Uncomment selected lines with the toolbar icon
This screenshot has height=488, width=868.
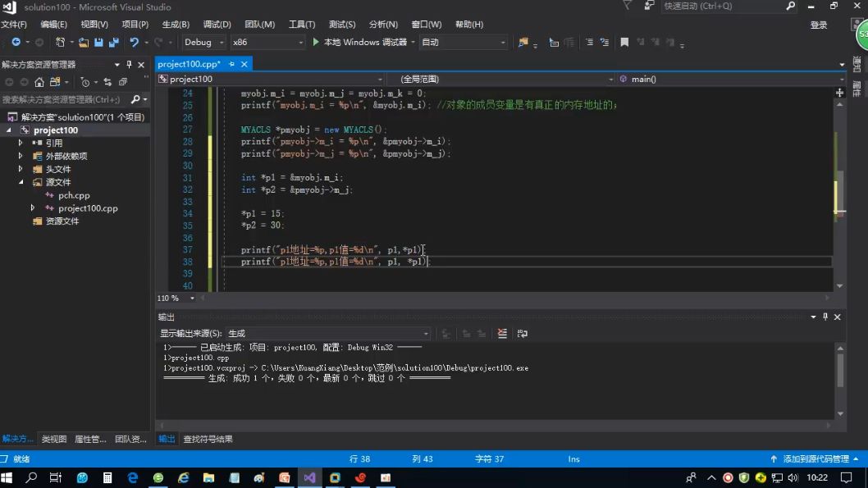(x=605, y=42)
